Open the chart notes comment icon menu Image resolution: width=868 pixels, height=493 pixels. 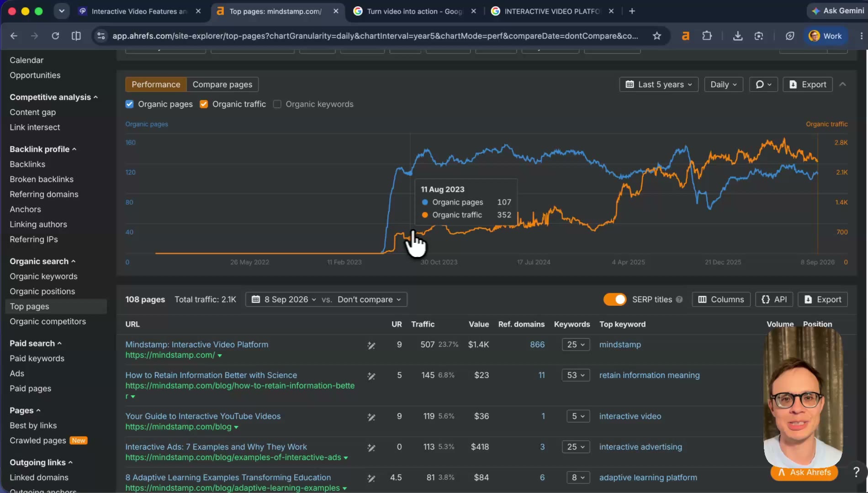[763, 84]
